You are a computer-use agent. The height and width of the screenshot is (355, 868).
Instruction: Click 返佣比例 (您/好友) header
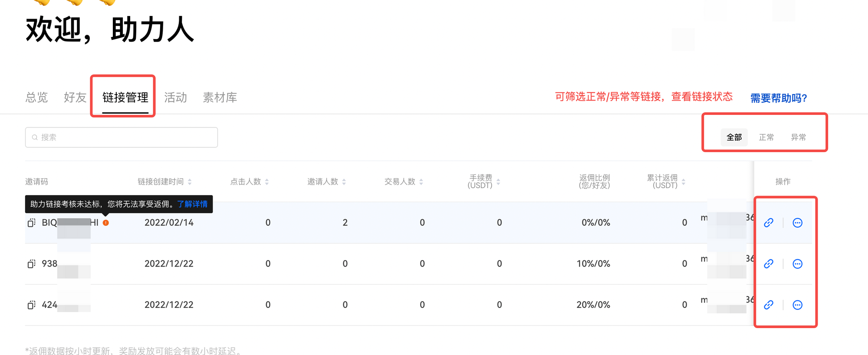point(594,182)
